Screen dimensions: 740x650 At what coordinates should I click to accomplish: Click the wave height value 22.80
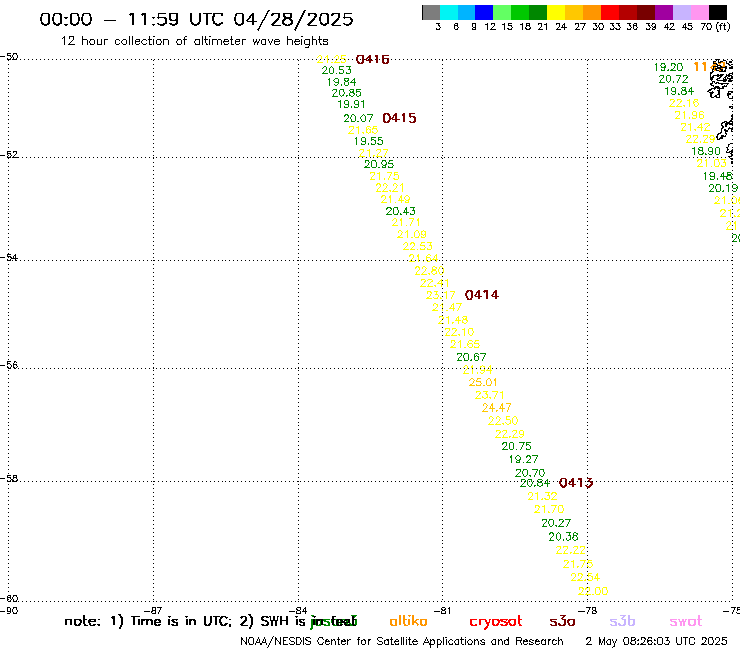pyautogui.click(x=429, y=271)
